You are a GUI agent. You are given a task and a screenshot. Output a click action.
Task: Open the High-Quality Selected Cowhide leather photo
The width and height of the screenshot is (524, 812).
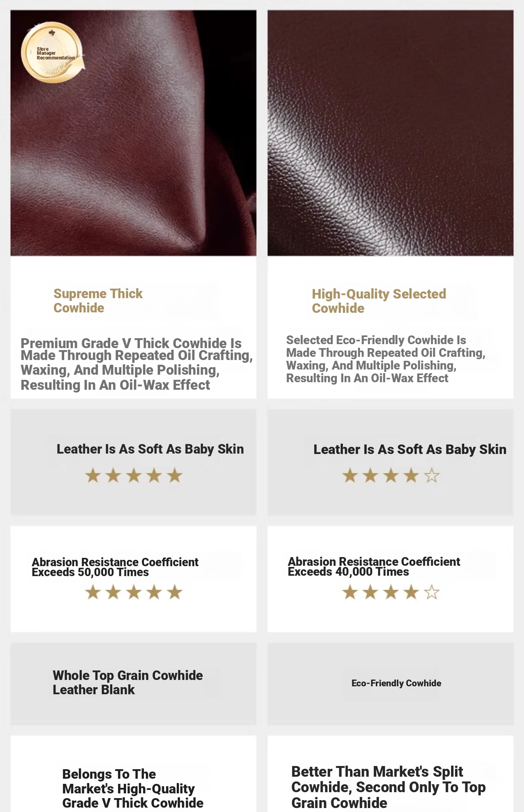390,133
